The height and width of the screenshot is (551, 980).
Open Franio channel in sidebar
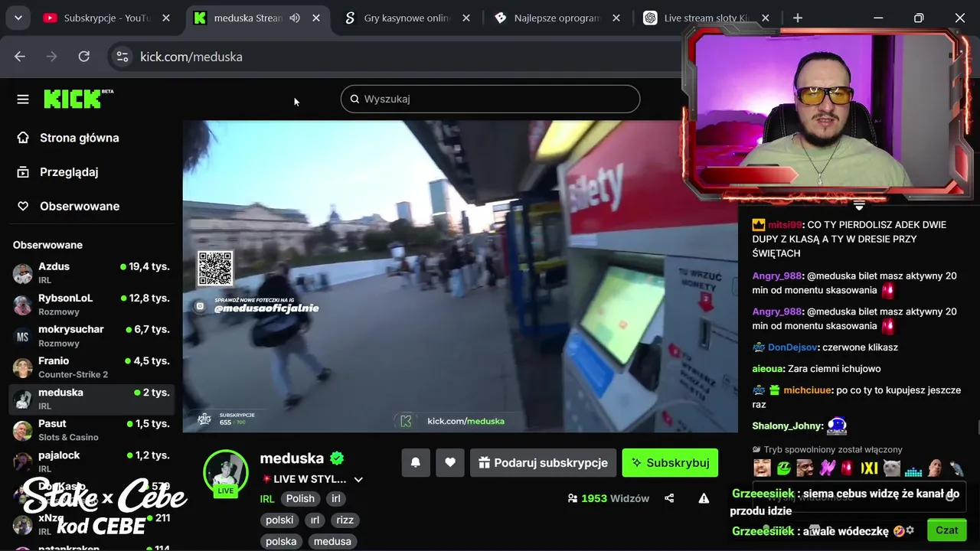[91, 367]
